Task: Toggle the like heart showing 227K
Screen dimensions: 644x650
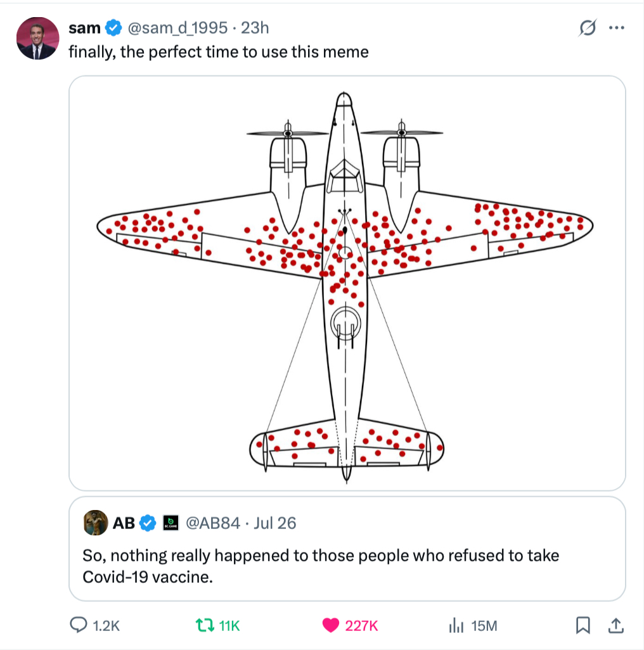Action: [330, 625]
